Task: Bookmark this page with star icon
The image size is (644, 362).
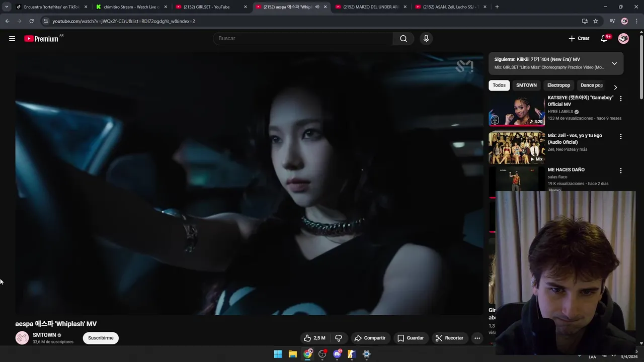Action: [596, 21]
